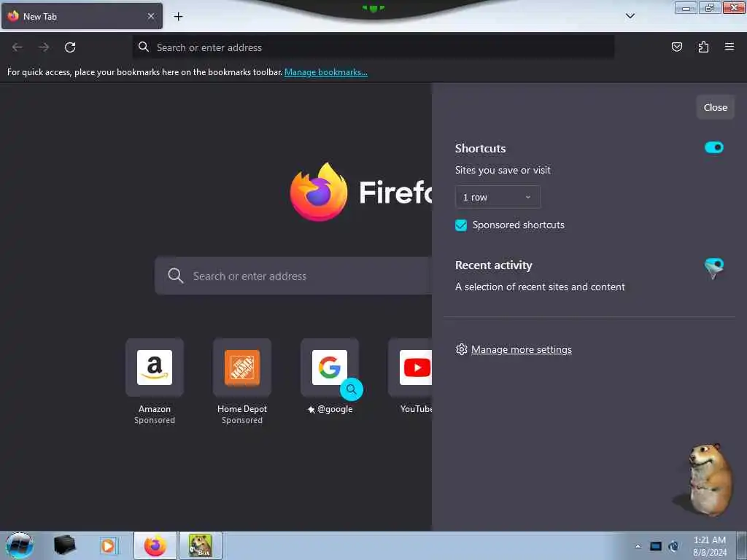747x560 pixels.
Task: Uncheck the Sponsored shortcuts checkbox
Action: [x=461, y=225]
